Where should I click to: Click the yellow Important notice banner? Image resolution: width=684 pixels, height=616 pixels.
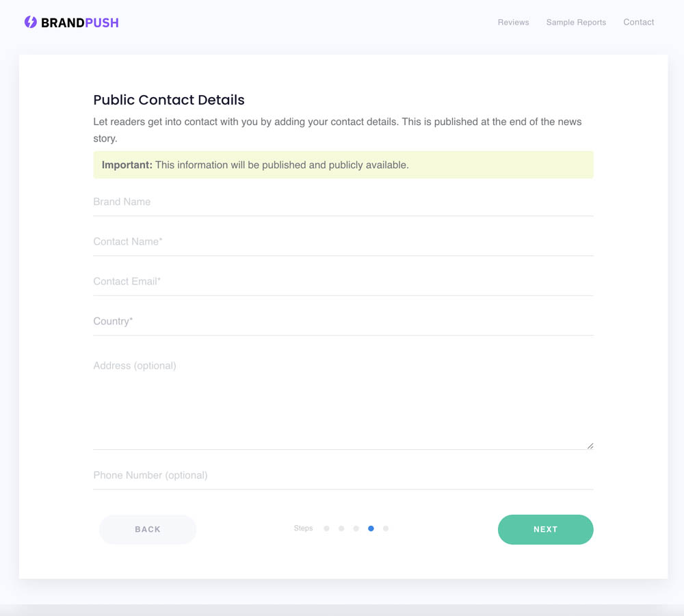tap(342, 165)
